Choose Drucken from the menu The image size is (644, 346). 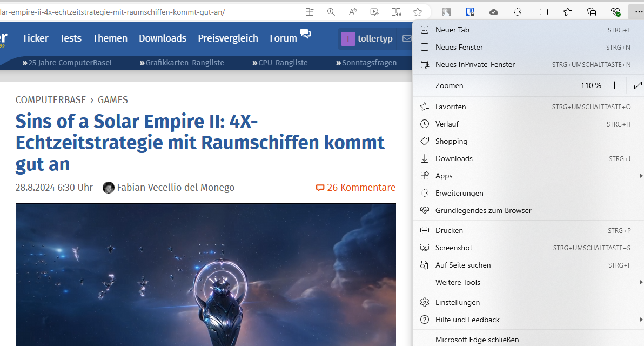coord(528,230)
